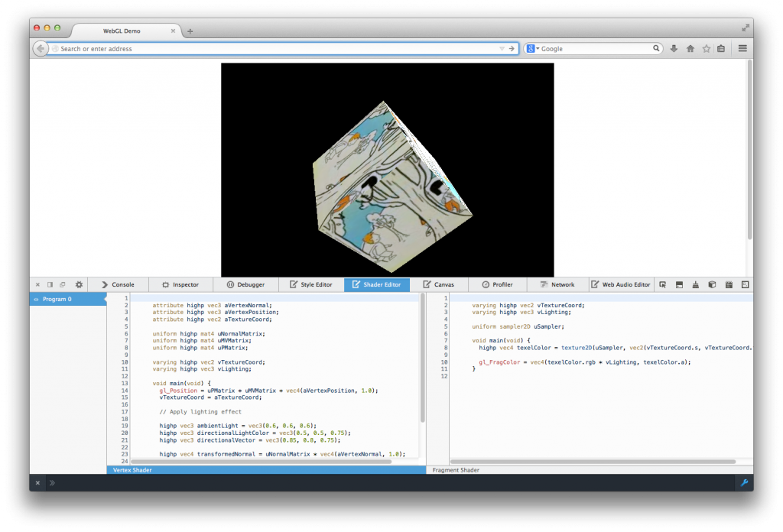
Task: Open developer tools settings gear
Action: pyautogui.click(x=79, y=284)
